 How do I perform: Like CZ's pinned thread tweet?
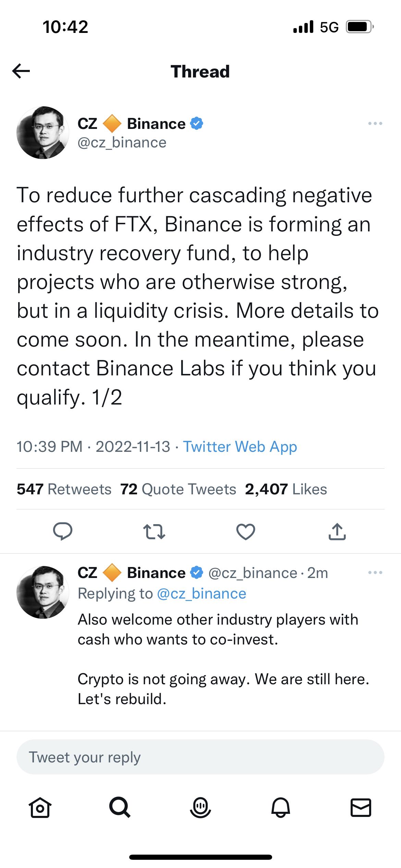tap(245, 532)
